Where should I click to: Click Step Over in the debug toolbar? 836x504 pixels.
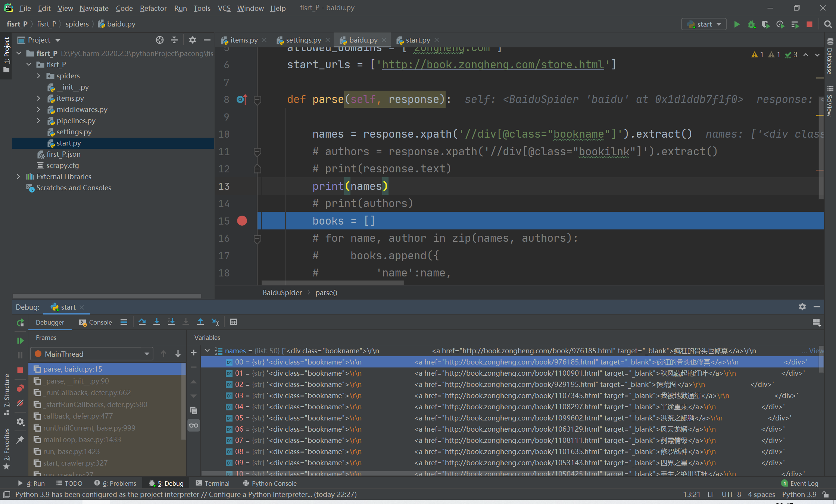[142, 322]
